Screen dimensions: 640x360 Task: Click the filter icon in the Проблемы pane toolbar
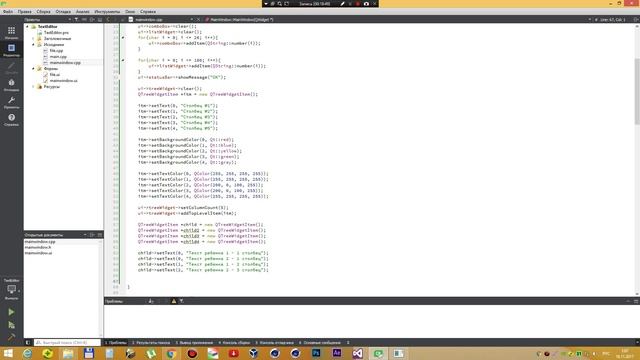tap(182, 301)
